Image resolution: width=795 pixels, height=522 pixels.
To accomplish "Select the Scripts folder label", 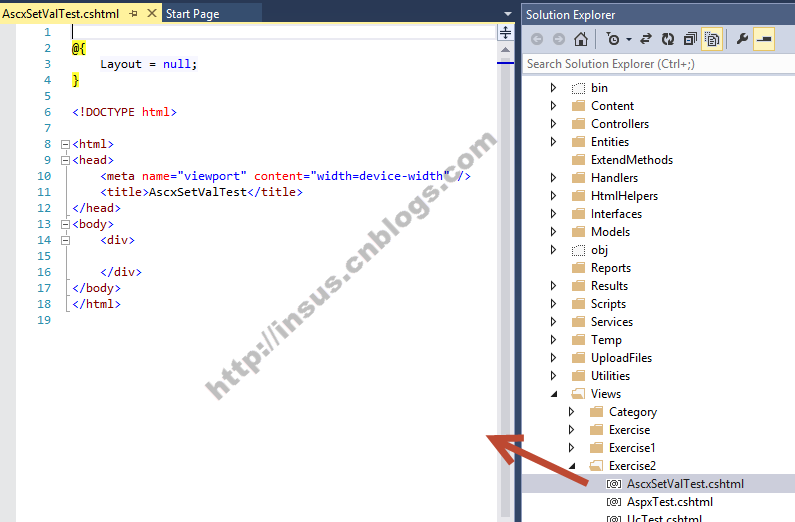I will point(608,304).
